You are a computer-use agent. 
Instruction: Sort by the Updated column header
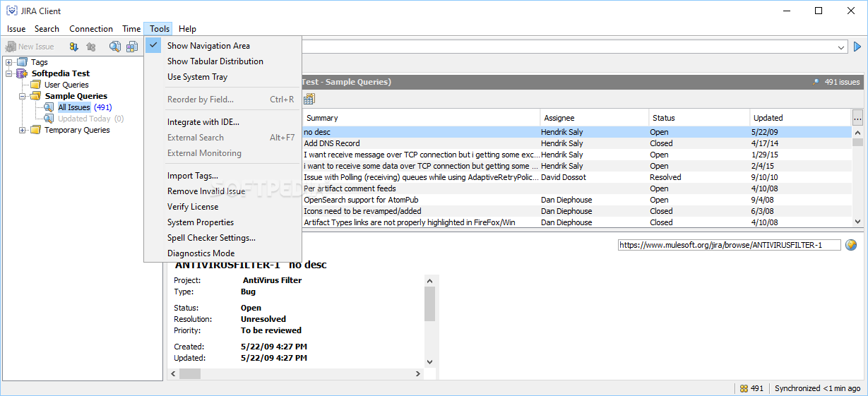(x=800, y=118)
